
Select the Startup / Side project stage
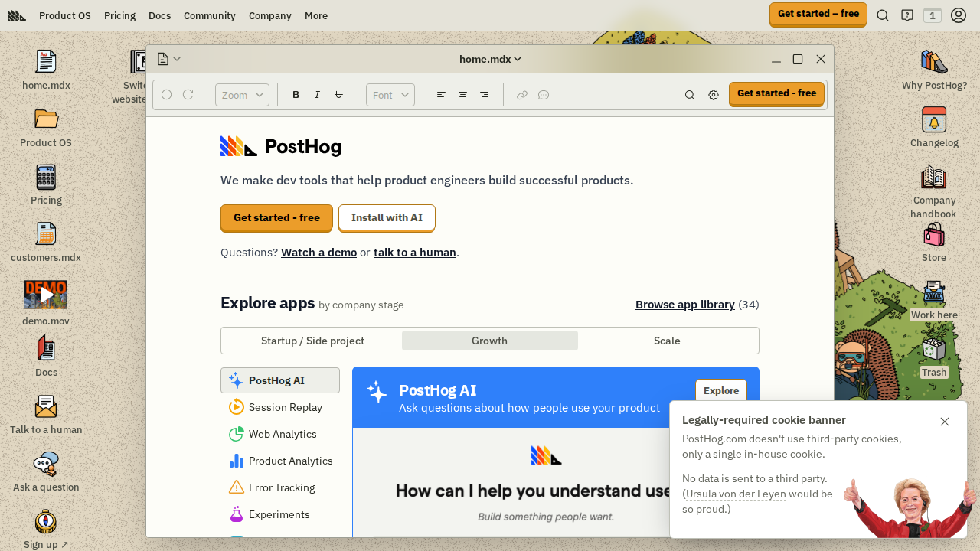point(312,341)
